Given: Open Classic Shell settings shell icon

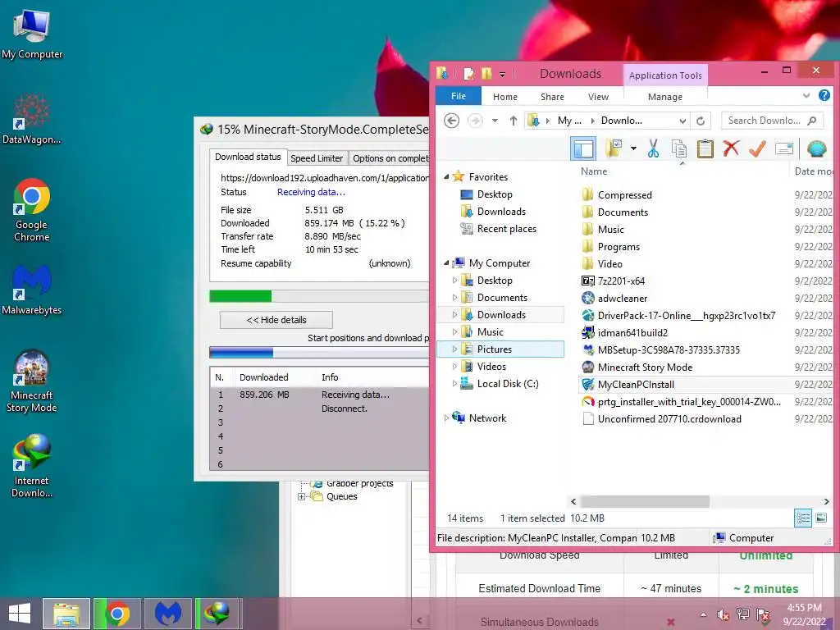Looking at the screenshot, I should click(816, 148).
